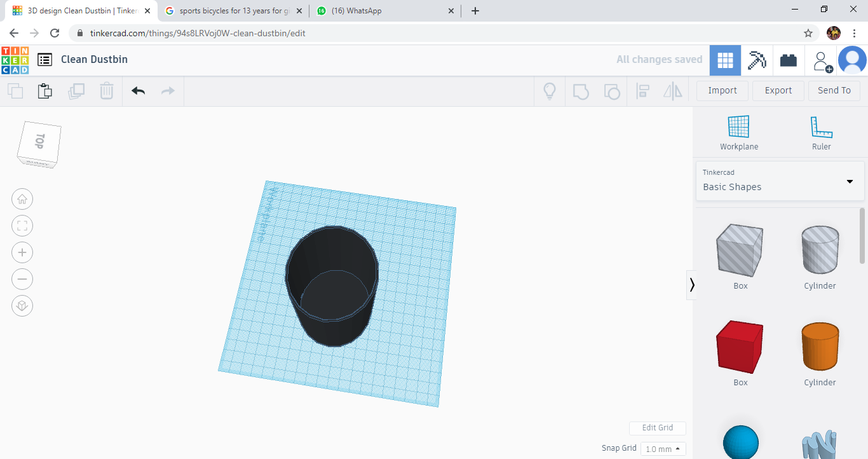Close the WhatsApp tab
Image resolution: width=868 pixels, height=459 pixels.
click(x=451, y=11)
